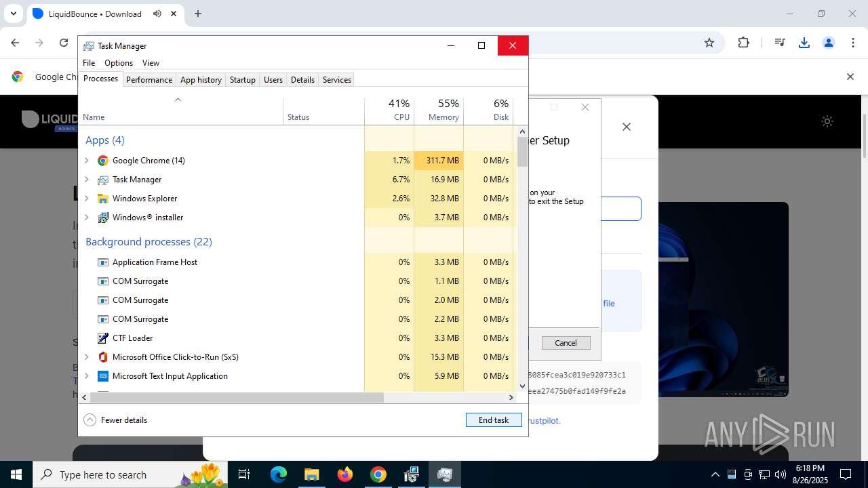This screenshot has height=488, width=868.
Task: Toggle website light/dark theme icon
Action: tap(827, 121)
